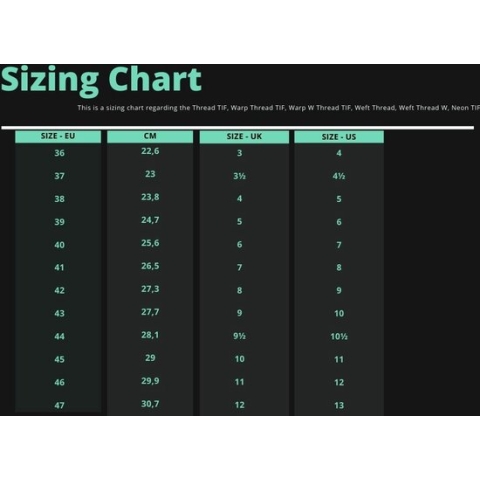Click the US size 13 cell
The image size is (480, 480).
click(339, 405)
